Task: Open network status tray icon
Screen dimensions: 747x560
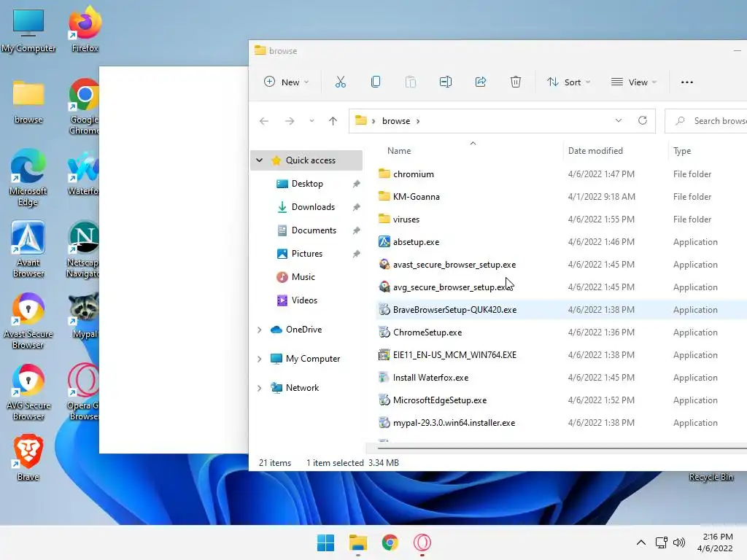Action: (x=661, y=542)
